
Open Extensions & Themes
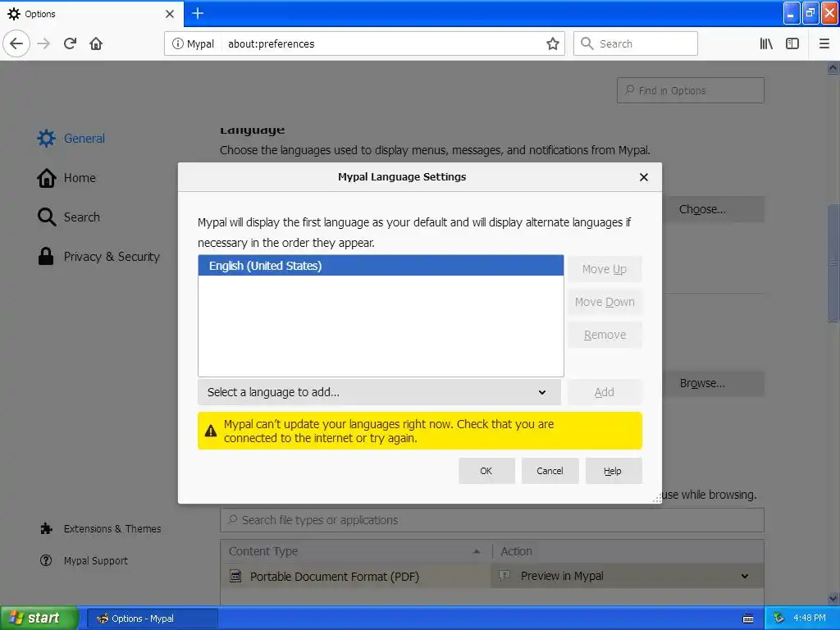point(100,529)
